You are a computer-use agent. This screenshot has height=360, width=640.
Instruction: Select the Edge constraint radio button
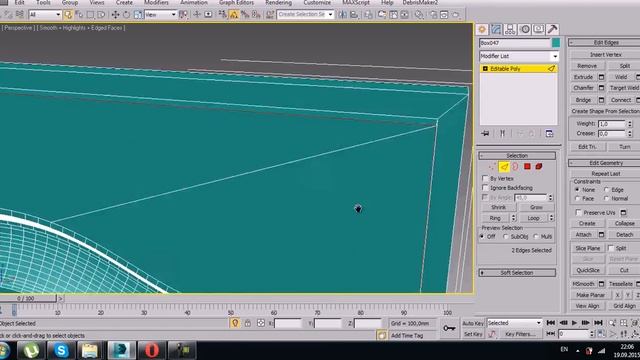[607, 190]
